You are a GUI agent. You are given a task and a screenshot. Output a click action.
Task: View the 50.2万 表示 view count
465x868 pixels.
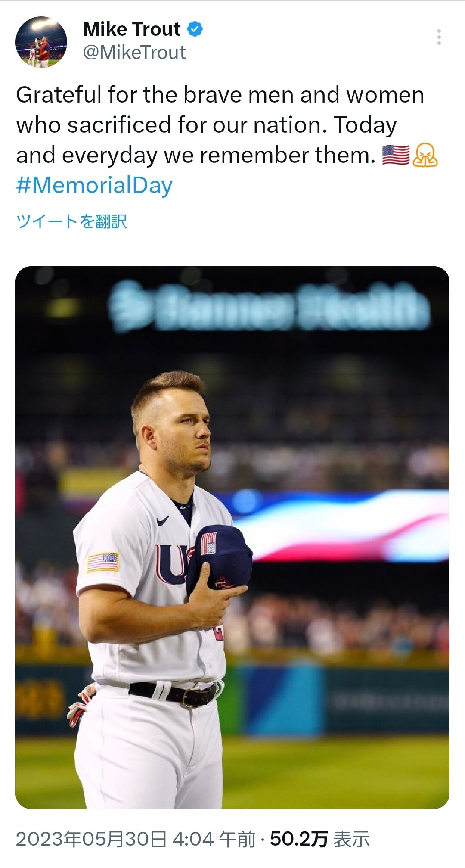pos(319,839)
